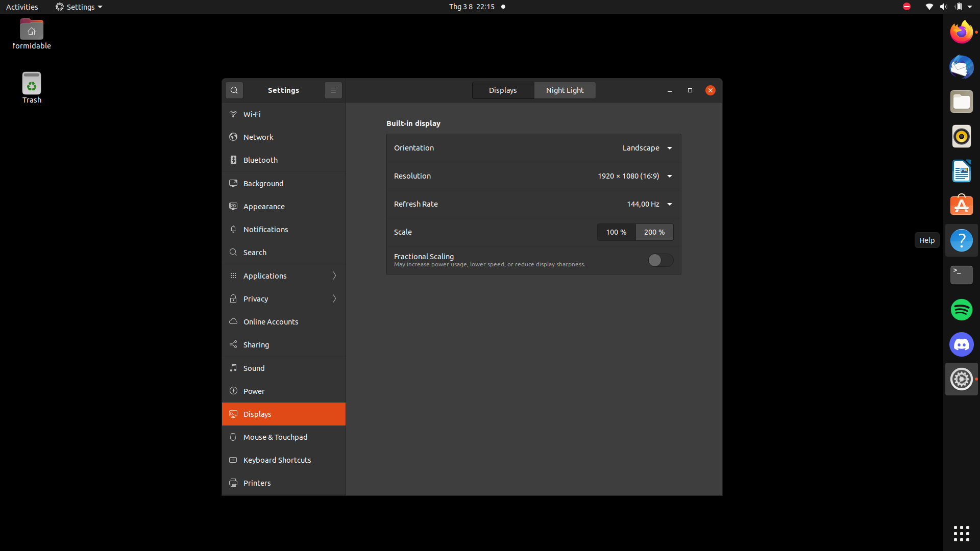Open Firefox from the dock
Viewport: 980px width, 551px height.
961,33
